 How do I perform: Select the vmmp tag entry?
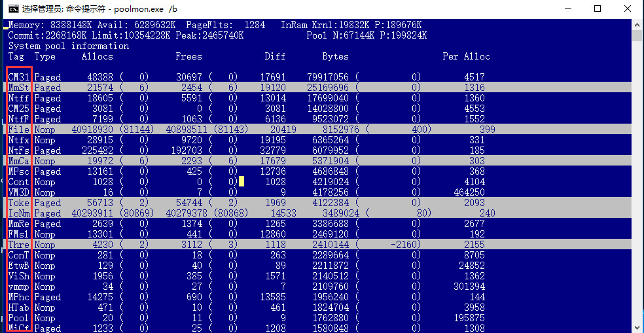pyautogui.click(x=19, y=287)
